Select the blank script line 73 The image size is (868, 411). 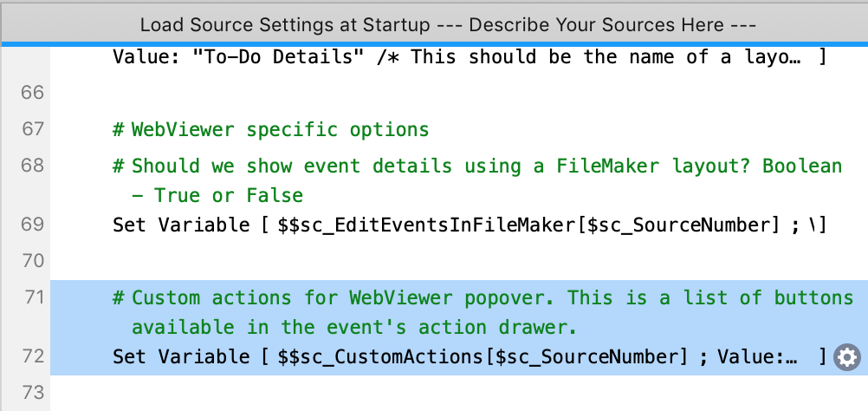coord(459,393)
